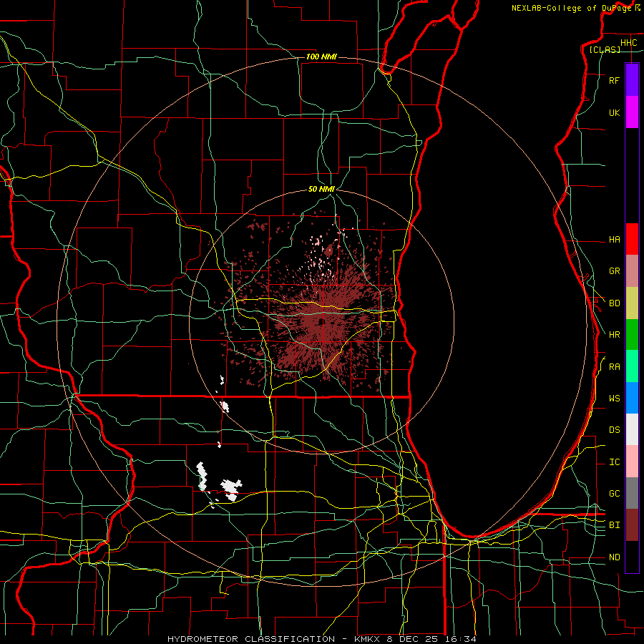Click the HHC product label

[628, 43]
